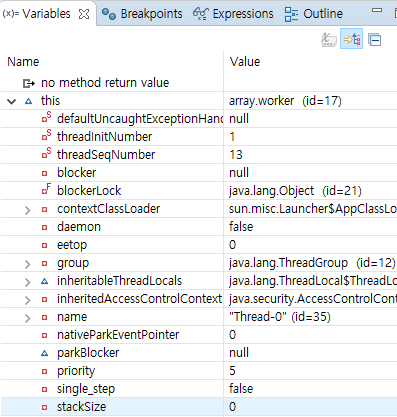Expand the contextClassLoader field
This screenshot has height=417, width=397.
pyautogui.click(x=28, y=210)
